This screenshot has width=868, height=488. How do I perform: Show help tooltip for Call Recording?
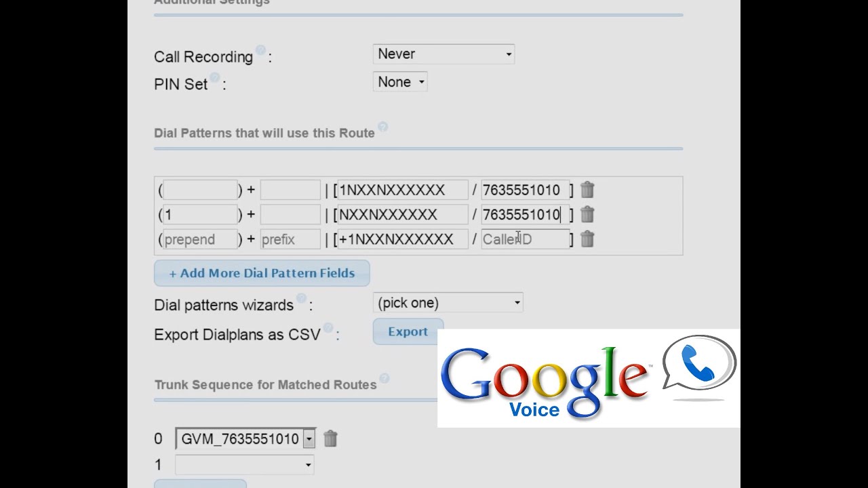tap(260, 52)
